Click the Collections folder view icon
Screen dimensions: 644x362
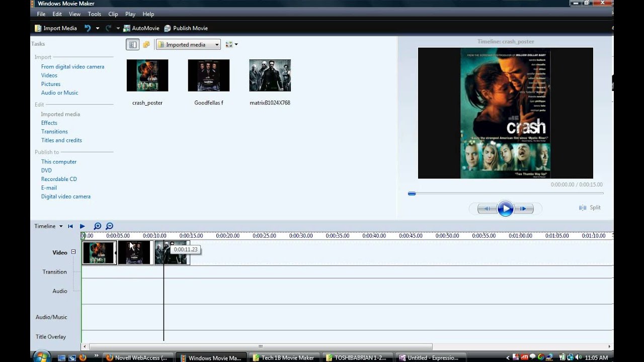pos(146,45)
